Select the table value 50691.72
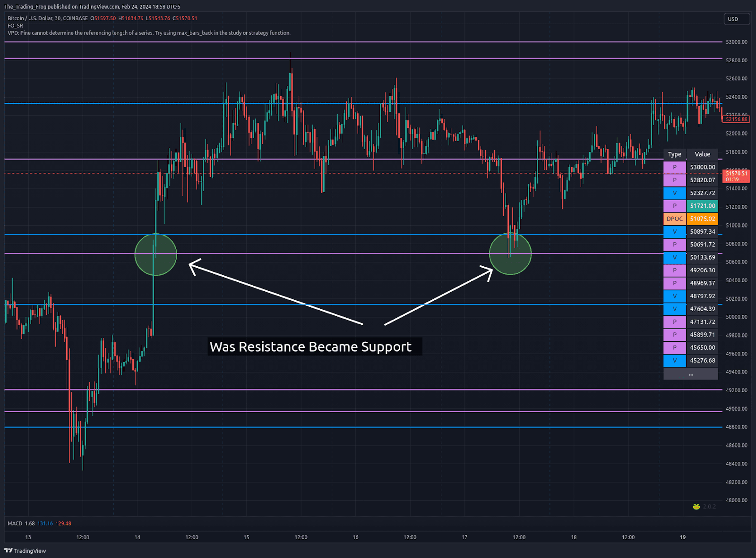The image size is (756, 558). point(702,245)
